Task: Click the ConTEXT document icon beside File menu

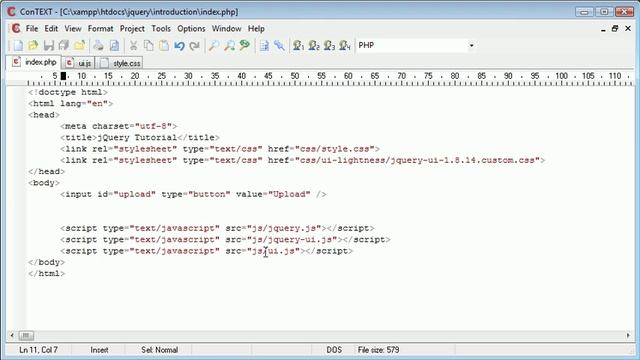Action: coord(16,29)
